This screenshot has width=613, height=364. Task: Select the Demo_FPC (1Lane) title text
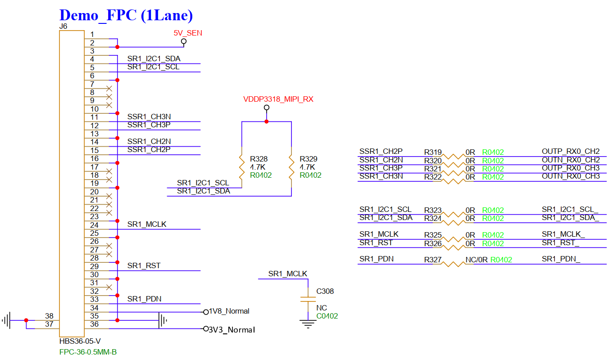(x=126, y=15)
